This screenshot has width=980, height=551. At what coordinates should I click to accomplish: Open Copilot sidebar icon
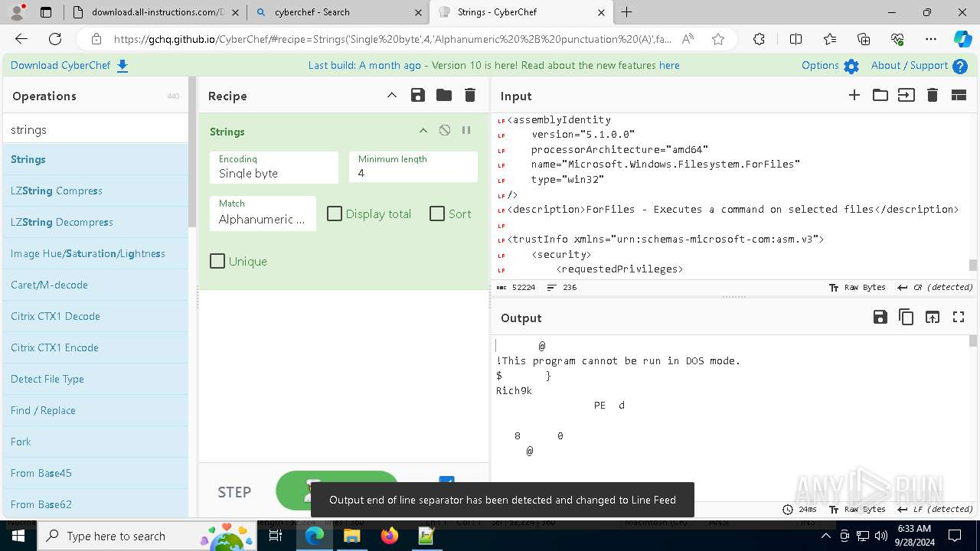962,39
